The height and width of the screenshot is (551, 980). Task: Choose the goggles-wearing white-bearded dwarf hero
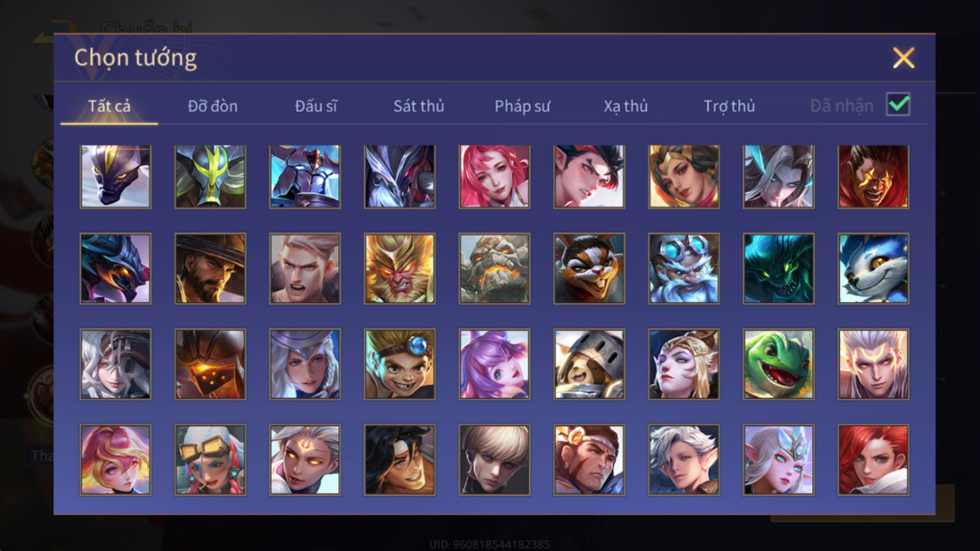tap(684, 269)
